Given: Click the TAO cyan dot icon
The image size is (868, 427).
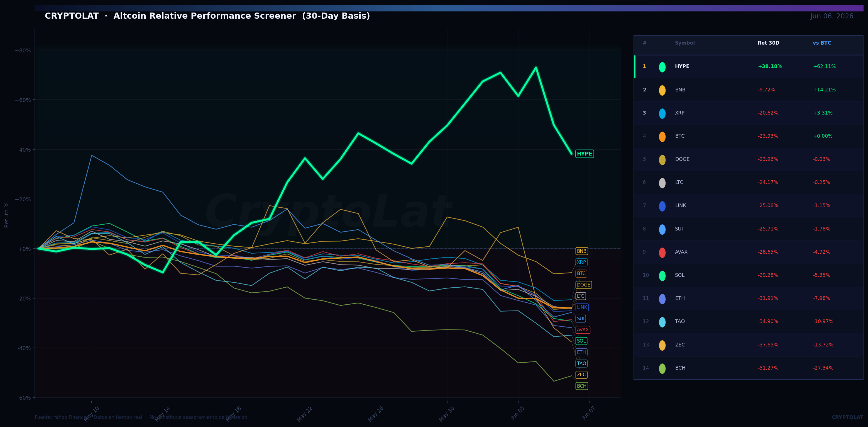Looking at the screenshot, I should click(662, 322).
